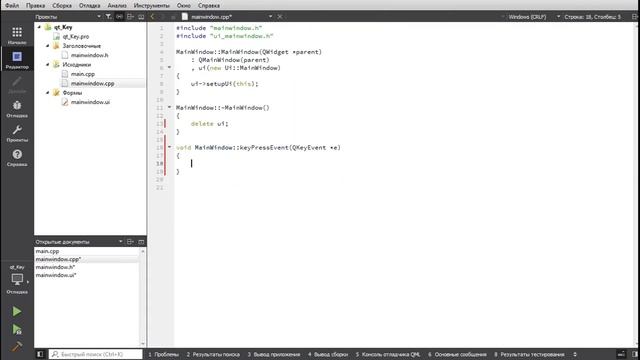Open Отладка menu in menu bar

click(89, 5)
